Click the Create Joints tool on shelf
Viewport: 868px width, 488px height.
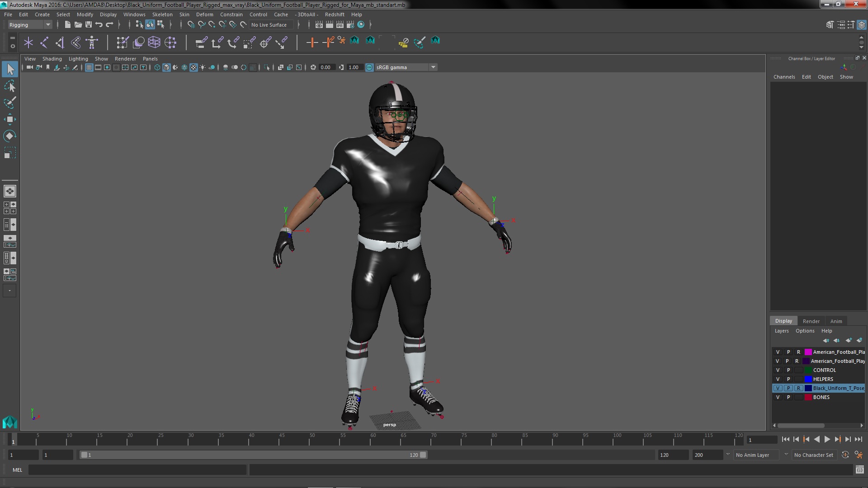(44, 42)
